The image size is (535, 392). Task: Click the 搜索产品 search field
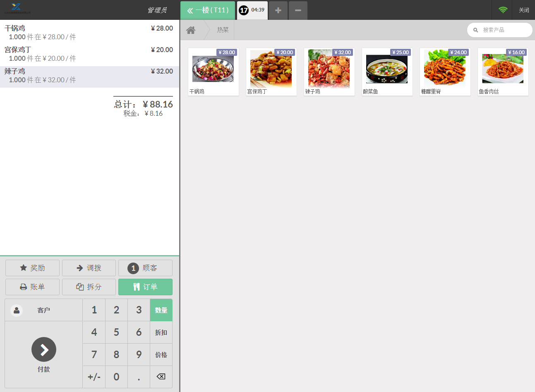pyautogui.click(x=500, y=30)
